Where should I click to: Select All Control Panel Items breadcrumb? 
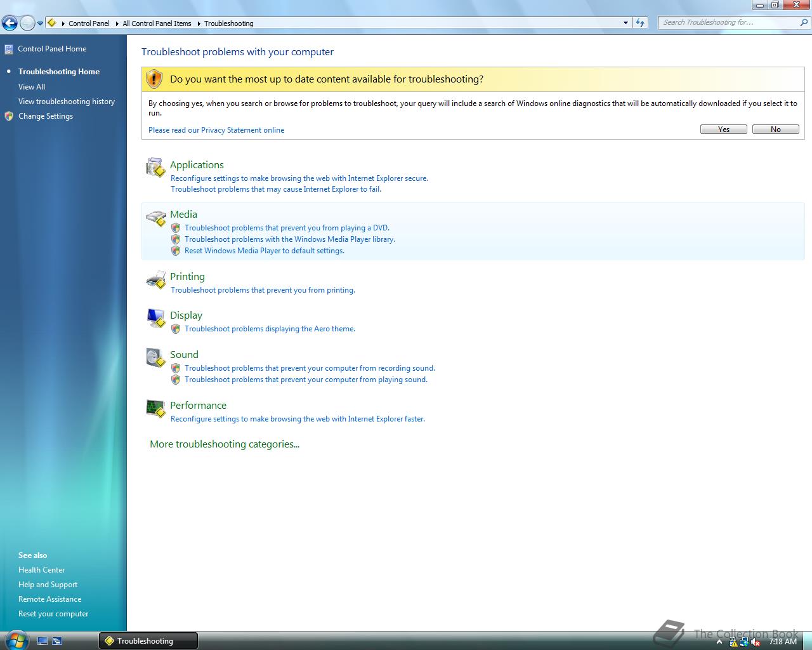[x=157, y=23]
